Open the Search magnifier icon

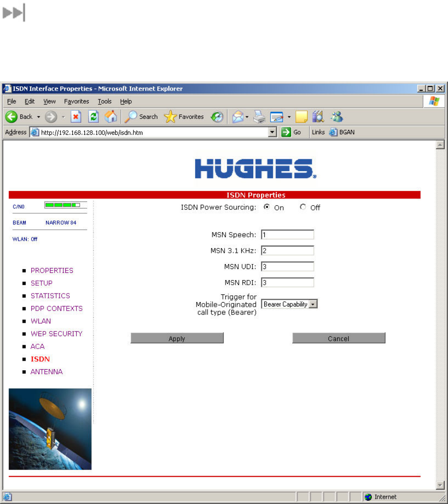click(131, 117)
